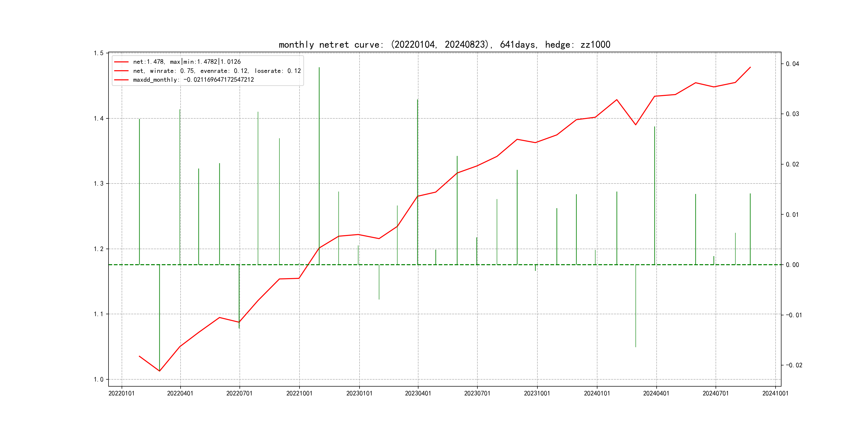Image resolution: width=868 pixels, height=434 pixels.
Task: Click the 20230401 x-axis tick label
Action: [418, 394]
